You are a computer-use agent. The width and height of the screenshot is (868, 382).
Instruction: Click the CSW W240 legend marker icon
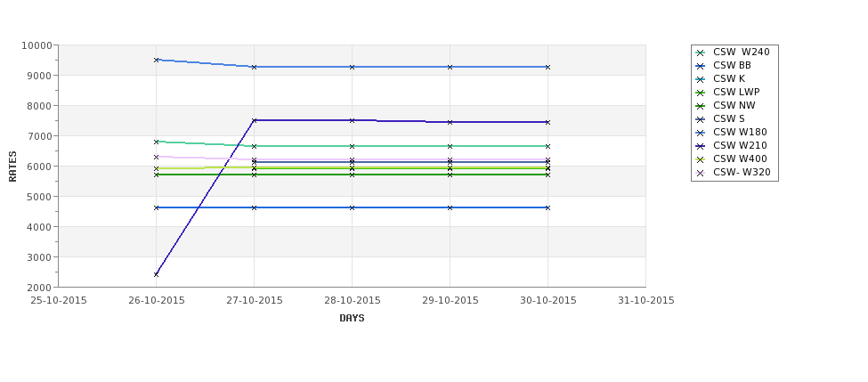(700, 53)
